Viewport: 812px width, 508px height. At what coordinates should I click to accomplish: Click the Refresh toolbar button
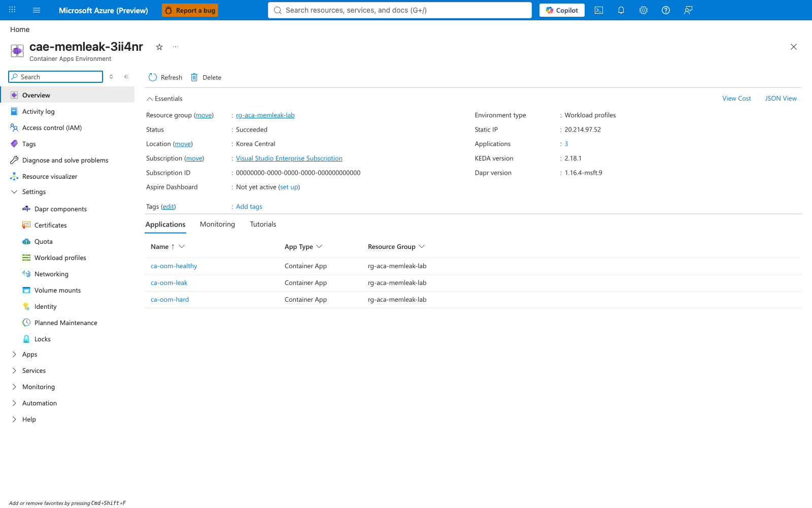[165, 77]
